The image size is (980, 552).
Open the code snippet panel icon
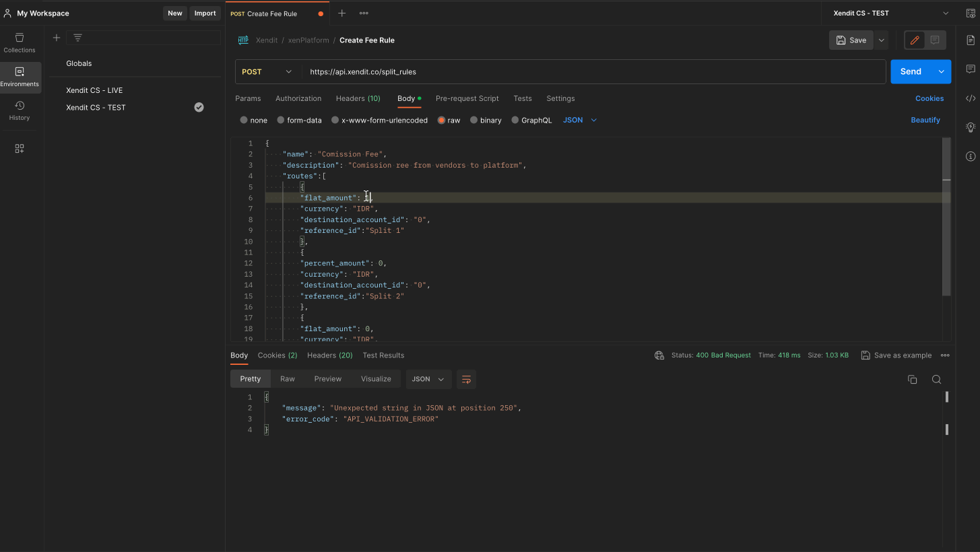pos(971,98)
